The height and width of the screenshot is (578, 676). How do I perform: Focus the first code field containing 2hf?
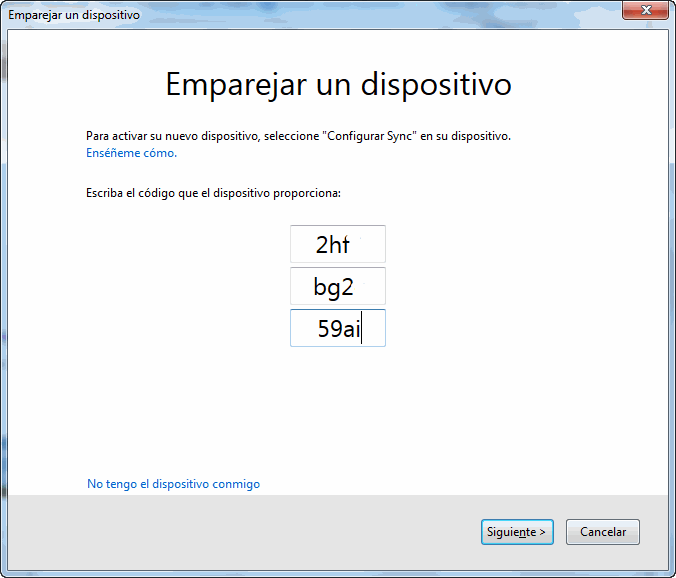pos(338,244)
